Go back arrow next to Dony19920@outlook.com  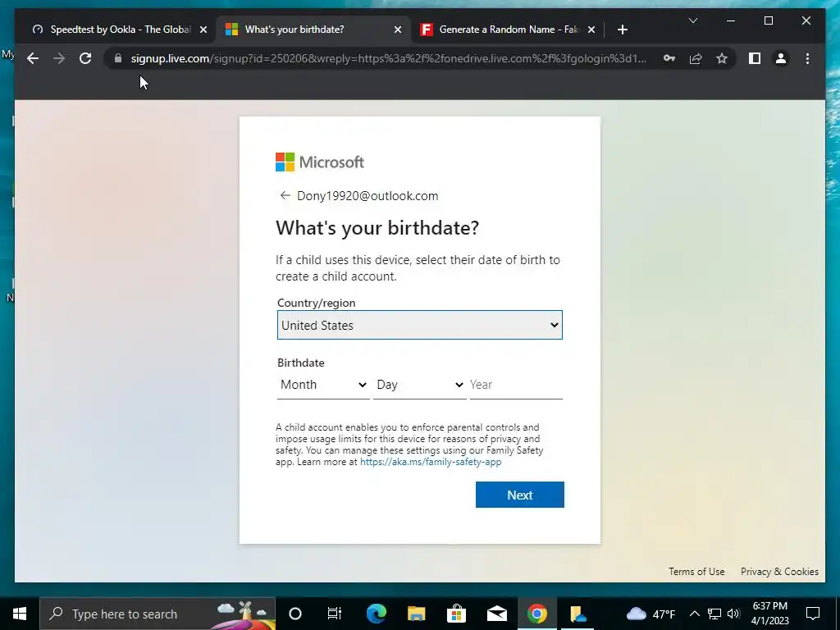point(285,195)
